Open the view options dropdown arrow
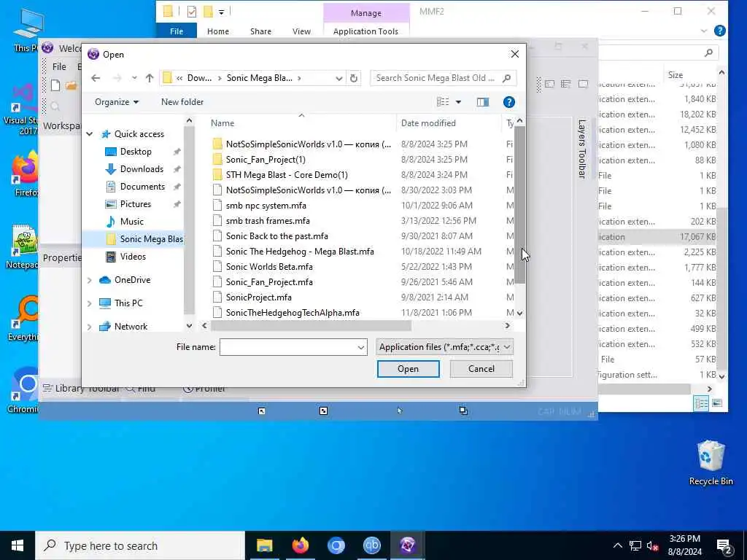The height and width of the screenshot is (560, 747). (458, 102)
